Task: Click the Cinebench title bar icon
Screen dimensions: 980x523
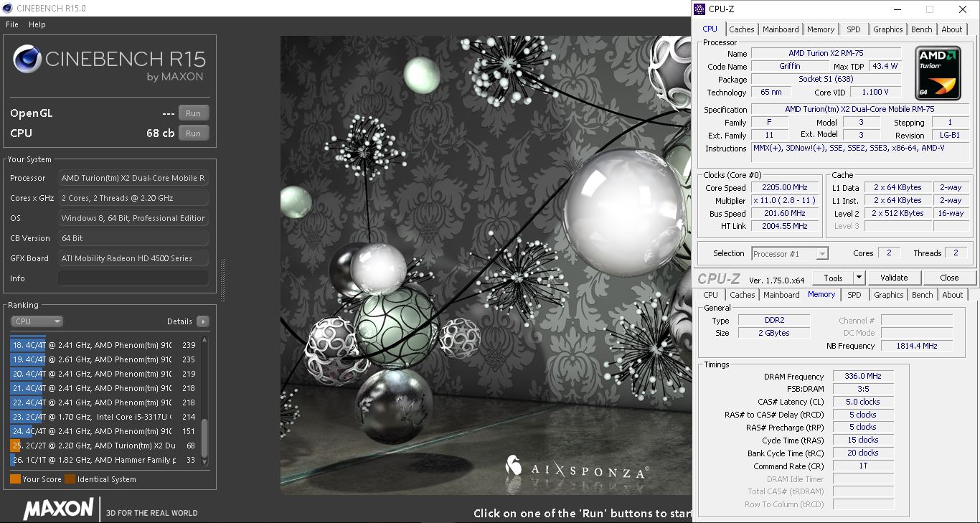Action: (x=8, y=9)
